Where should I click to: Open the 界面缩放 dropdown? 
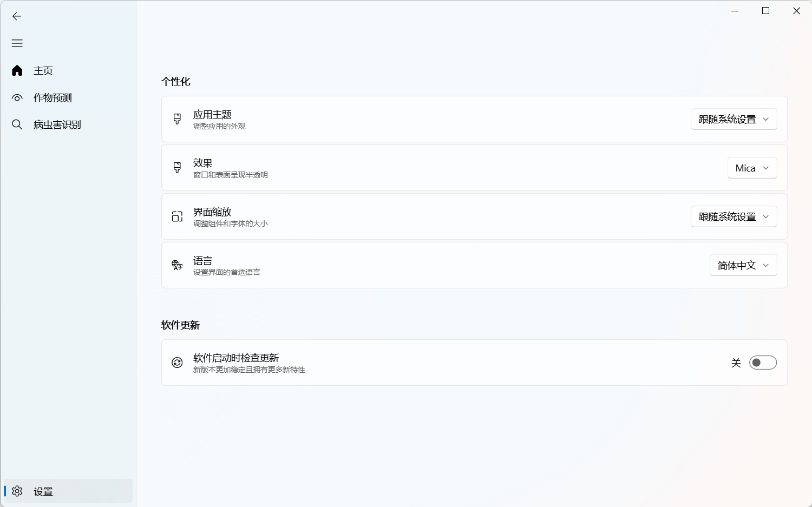click(x=734, y=216)
